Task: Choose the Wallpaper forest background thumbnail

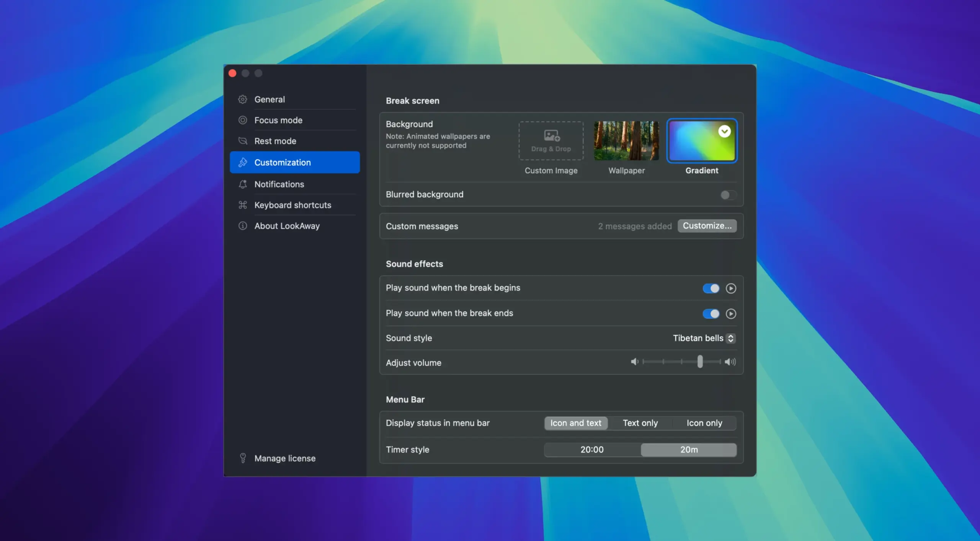Action: 626,141
